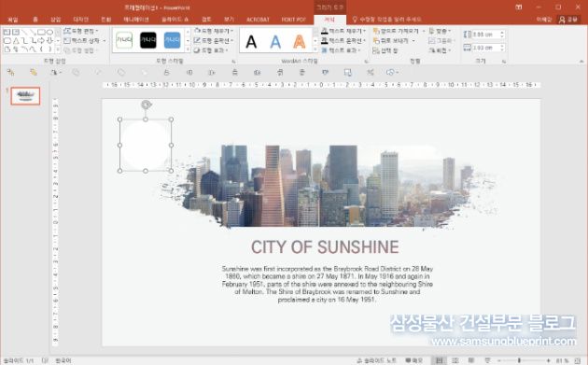Toggle the slide notes (슬라이드 노트) pane
The width and height of the screenshot is (588, 365).
376,360
